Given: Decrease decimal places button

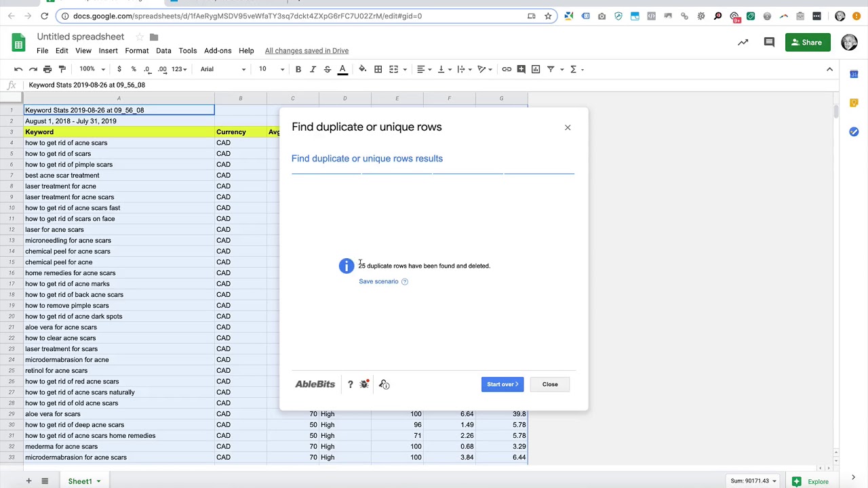Looking at the screenshot, I should point(147,69).
